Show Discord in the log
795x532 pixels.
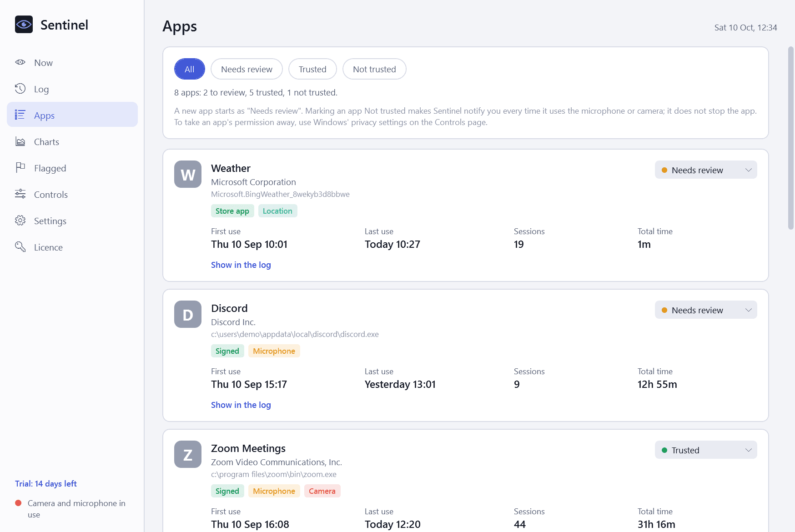click(x=241, y=405)
